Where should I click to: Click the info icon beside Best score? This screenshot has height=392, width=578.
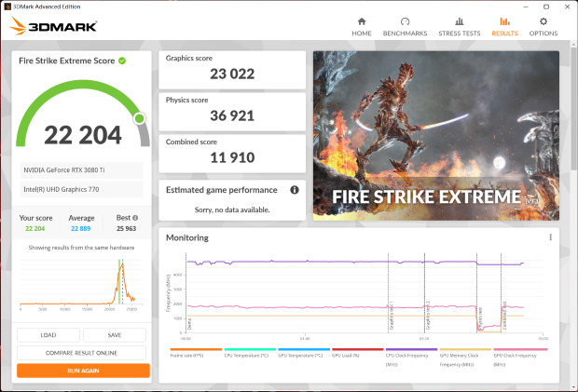(135, 218)
